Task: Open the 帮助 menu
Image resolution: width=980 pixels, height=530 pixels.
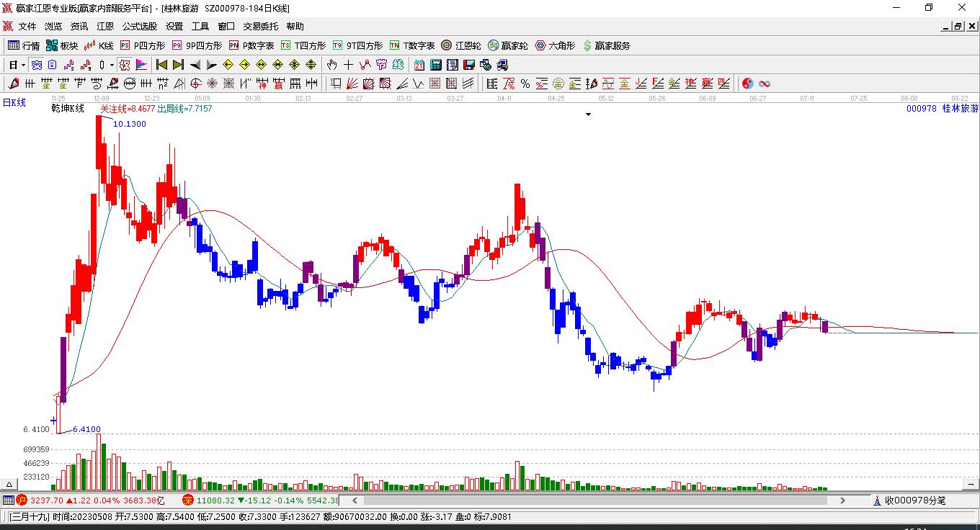Action: point(295,27)
